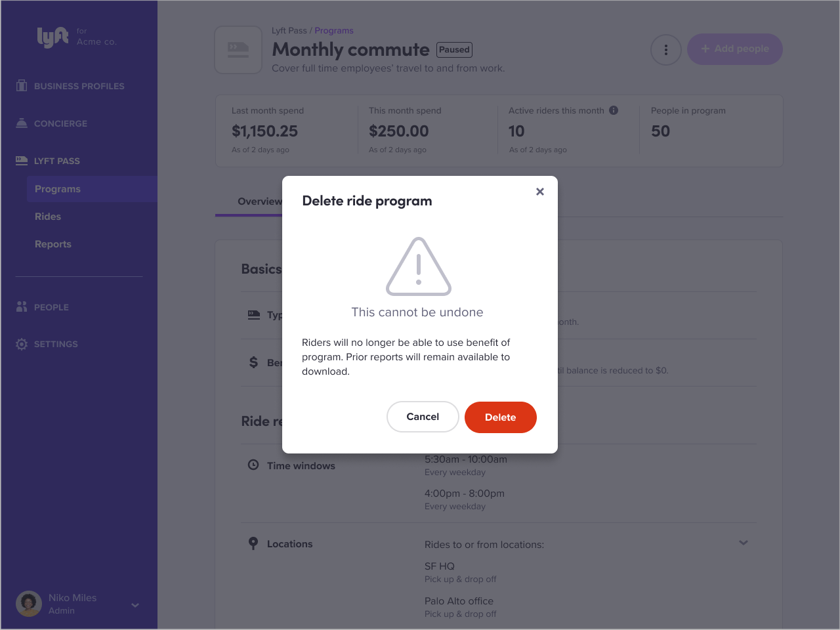
Task: Cancel the delete program dialog
Action: pyautogui.click(x=423, y=417)
